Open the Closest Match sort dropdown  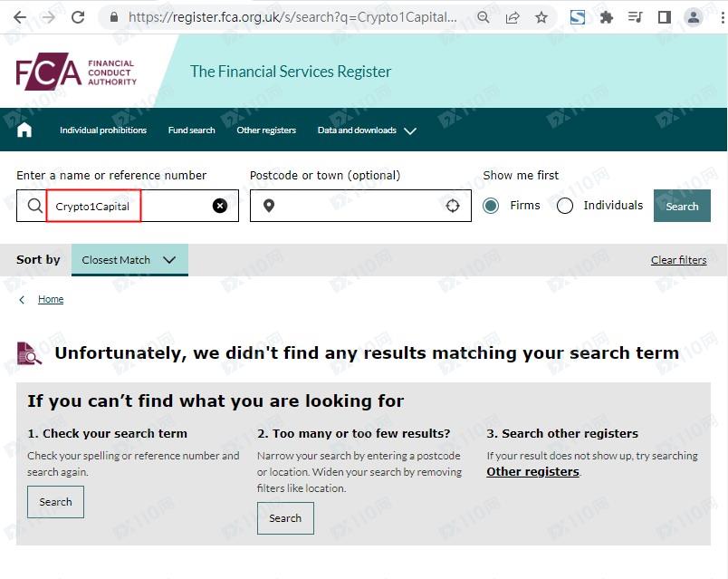click(129, 260)
